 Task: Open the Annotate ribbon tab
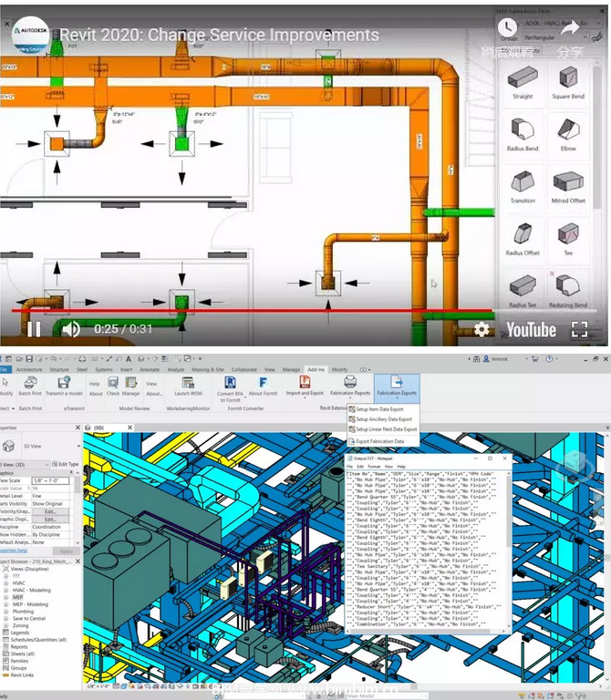coord(150,370)
